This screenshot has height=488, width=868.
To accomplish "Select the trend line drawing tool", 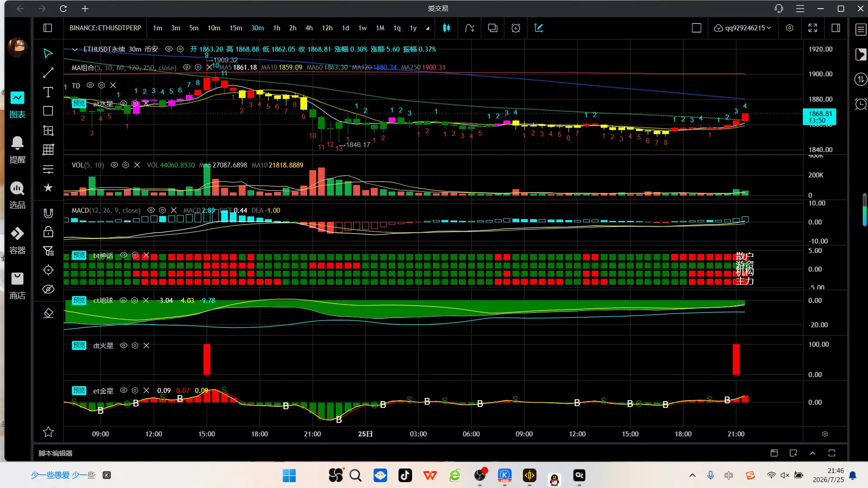I will (x=48, y=73).
